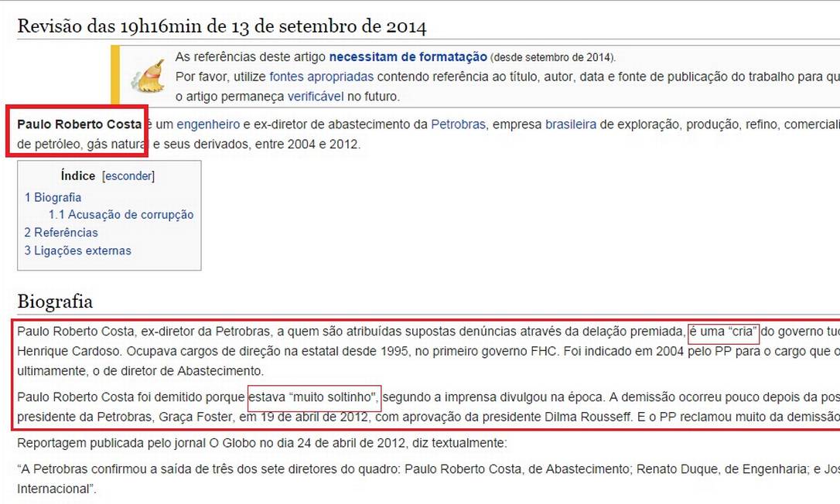Image resolution: width=840 pixels, height=504 pixels.
Task: Click the broom cleanup icon in the notice
Action: [x=147, y=76]
